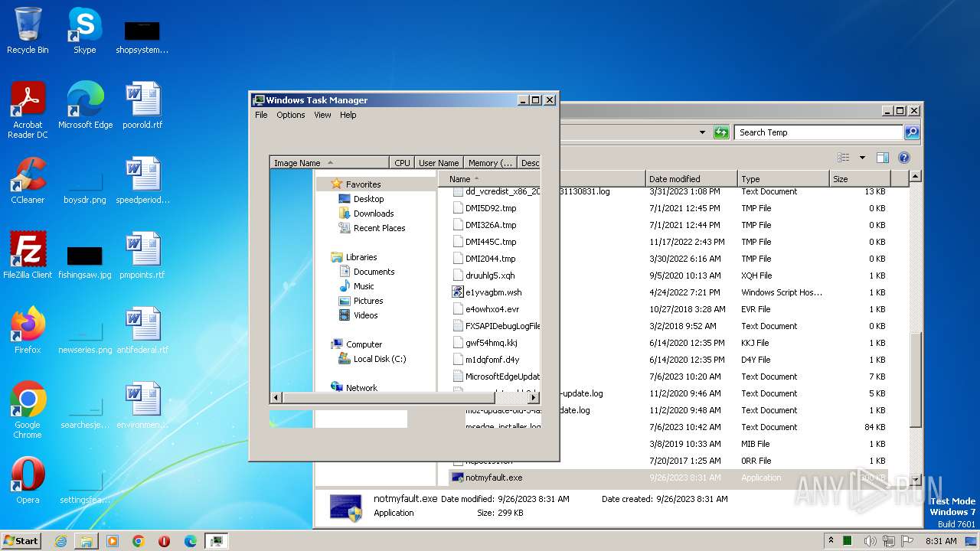Open Explorer help icon
This screenshot has width=980, height=551.
904,158
